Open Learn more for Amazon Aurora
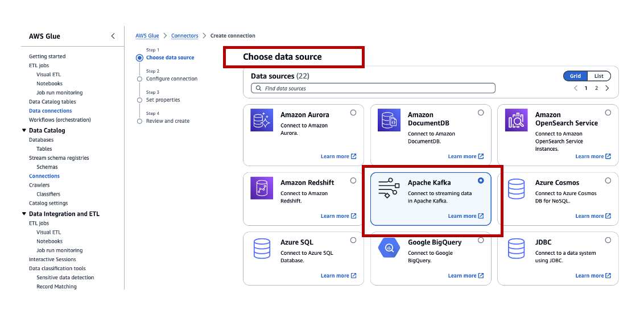Screen dimensions: 644x310 click(338, 156)
